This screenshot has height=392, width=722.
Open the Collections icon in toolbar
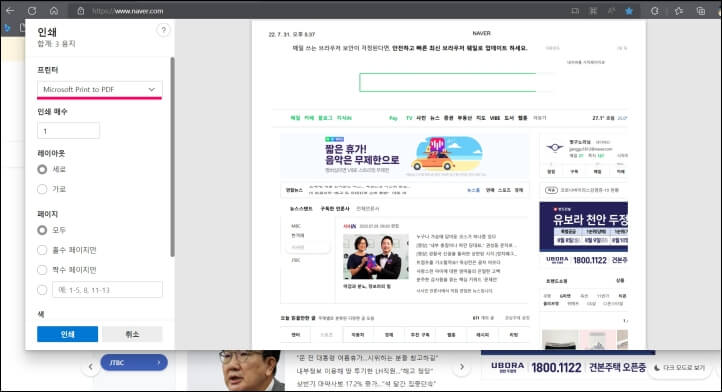(701, 11)
